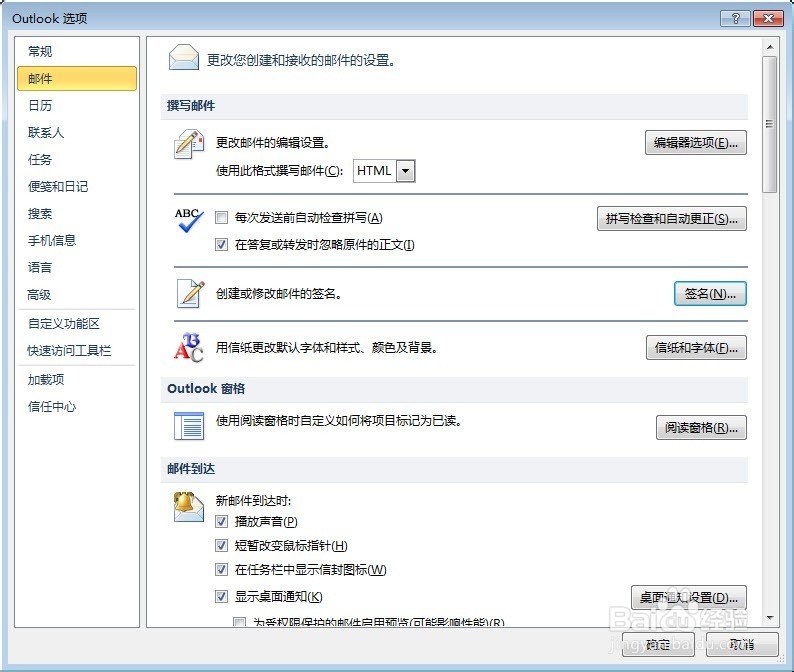Click the scrollbar down arrow

point(770,617)
